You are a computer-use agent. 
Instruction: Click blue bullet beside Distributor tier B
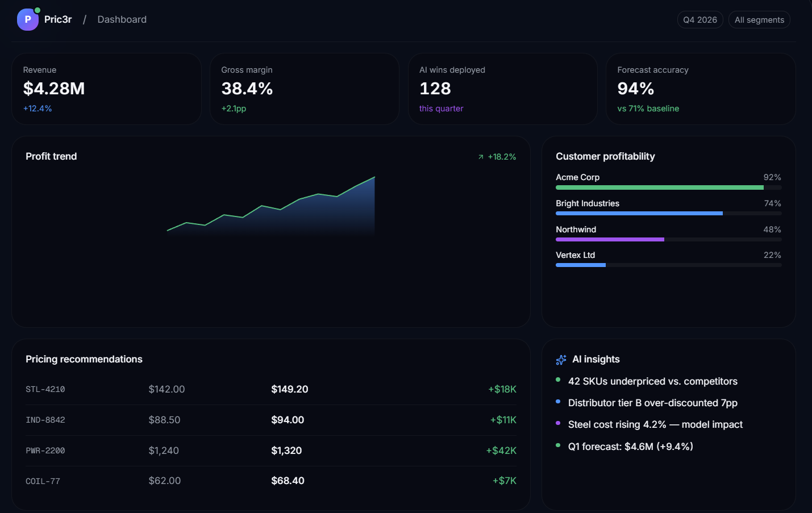click(558, 402)
